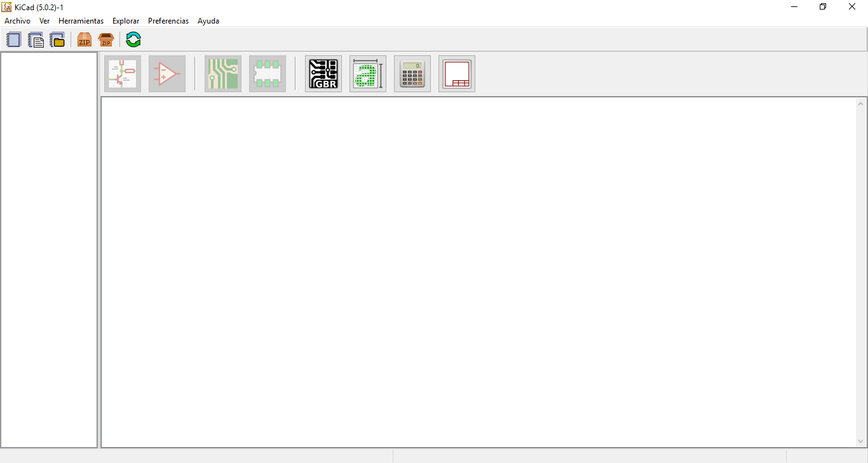The image size is (868, 463).
Task: Create new project from template
Action: pyautogui.click(x=36, y=40)
